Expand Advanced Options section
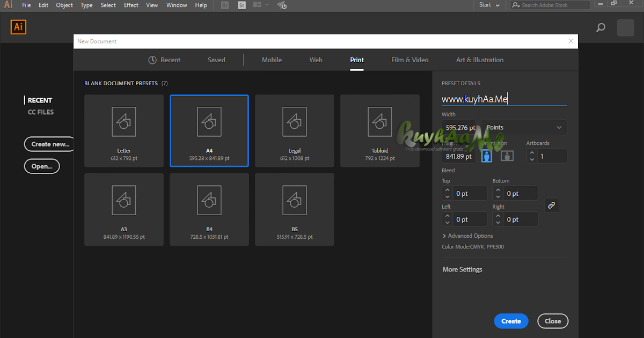 pos(467,236)
